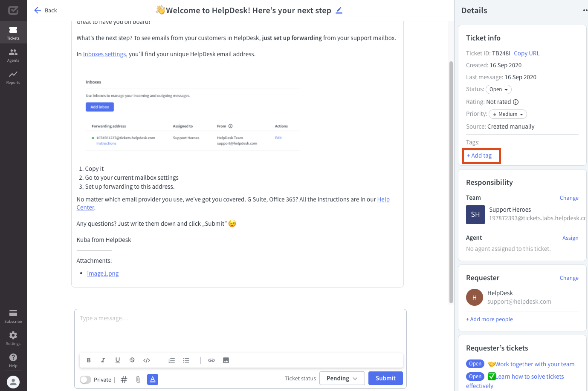Go to Tickets in sidebar

click(x=13, y=33)
